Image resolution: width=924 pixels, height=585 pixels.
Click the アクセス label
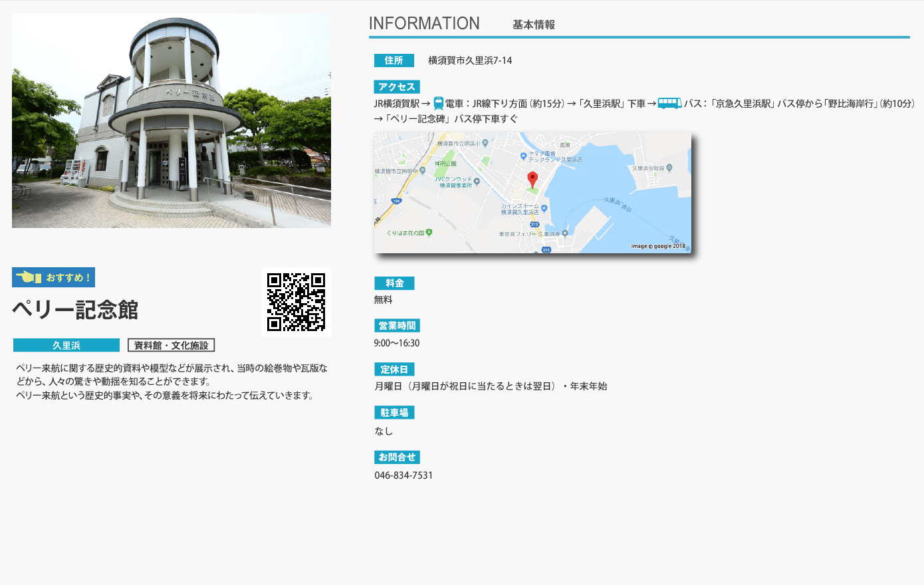pyautogui.click(x=397, y=87)
